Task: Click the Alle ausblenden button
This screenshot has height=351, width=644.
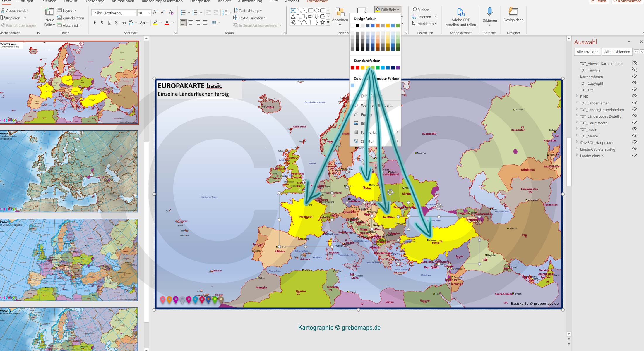Action: [617, 52]
